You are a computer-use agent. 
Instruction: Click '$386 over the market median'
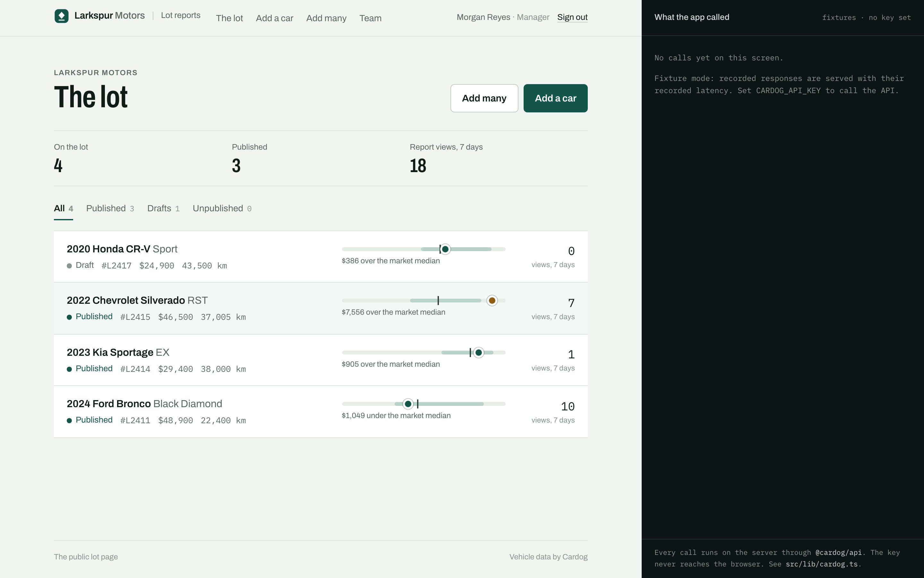390,261
